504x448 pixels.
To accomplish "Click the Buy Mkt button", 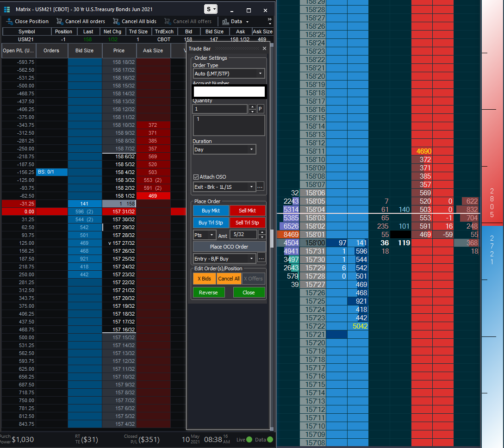I will (211, 211).
